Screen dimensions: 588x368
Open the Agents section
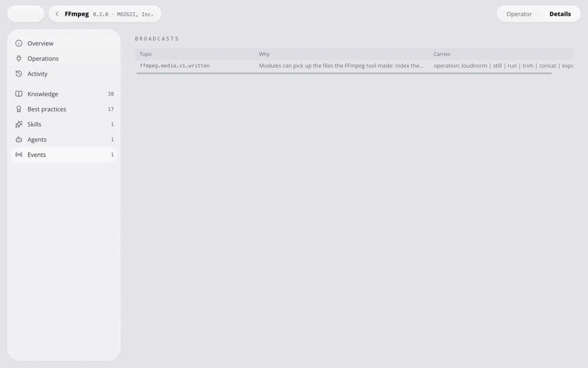[64, 139]
